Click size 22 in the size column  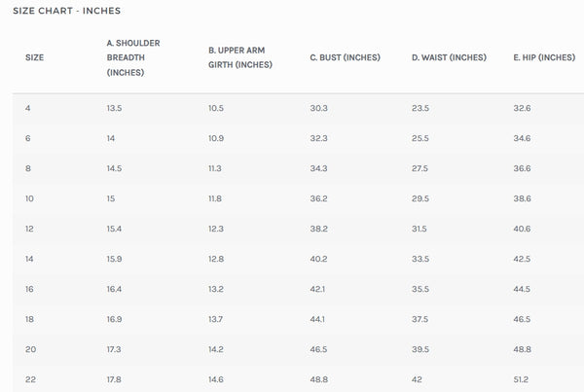(30, 379)
